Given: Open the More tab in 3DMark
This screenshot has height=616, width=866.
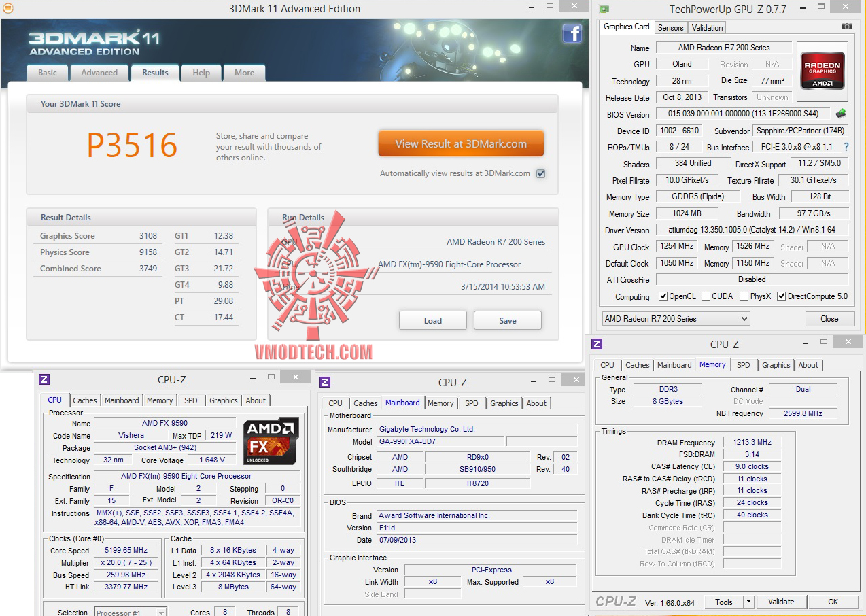Looking at the screenshot, I should (x=244, y=73).
